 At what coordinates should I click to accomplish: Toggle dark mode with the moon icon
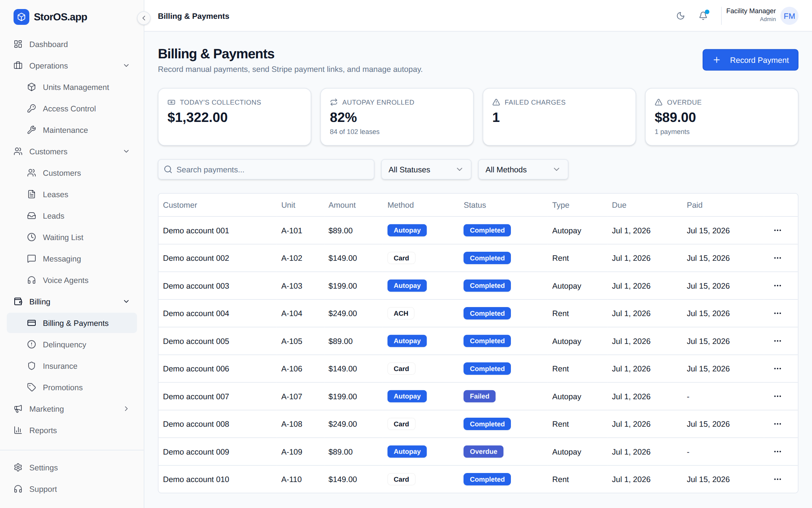coord(680,16)
